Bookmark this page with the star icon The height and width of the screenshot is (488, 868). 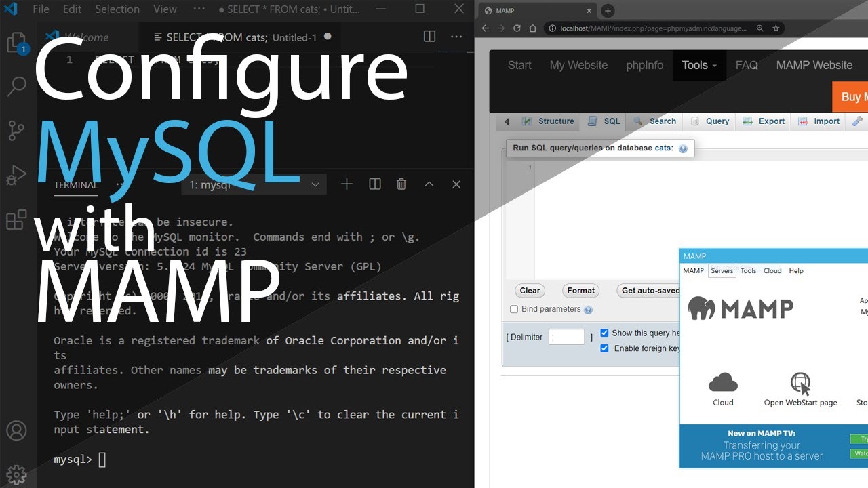pos(776,28)
